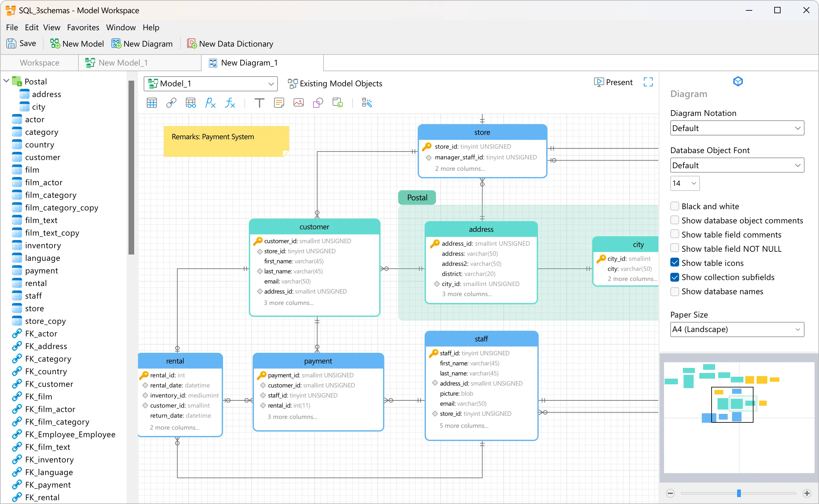Click the actor table icon in tree

[x=17, y=119]
